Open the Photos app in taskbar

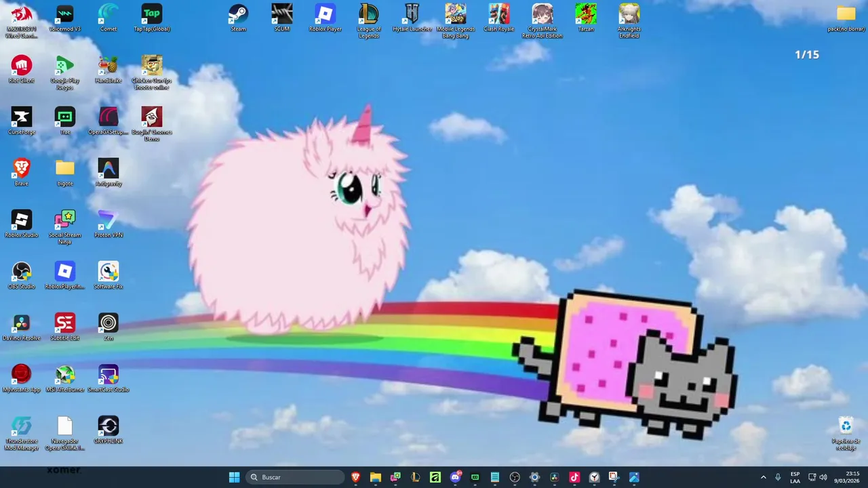634,477
